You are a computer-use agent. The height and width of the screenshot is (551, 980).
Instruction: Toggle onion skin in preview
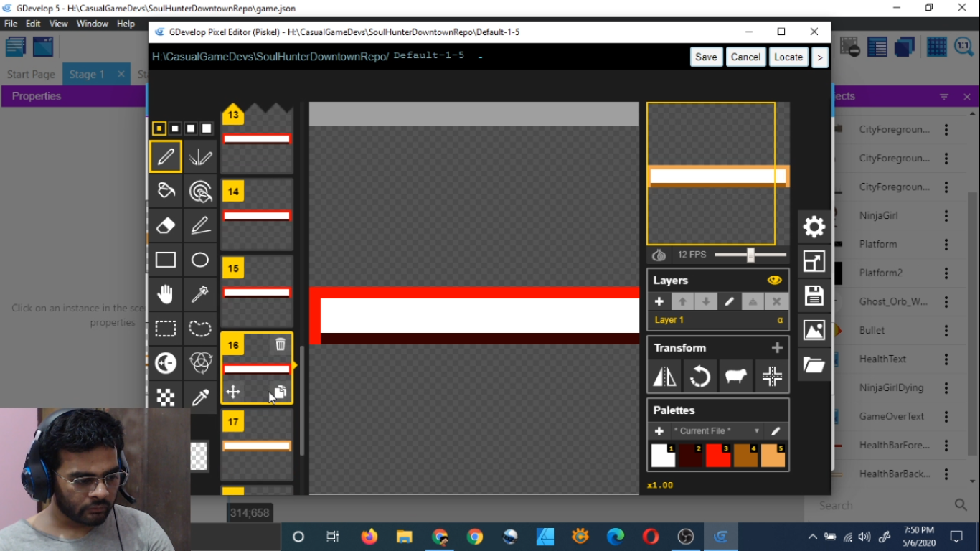tap(659, 255)
